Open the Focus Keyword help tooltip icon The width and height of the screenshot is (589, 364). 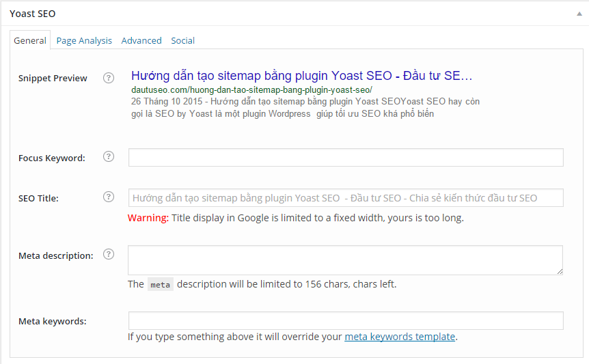pos(109,157)
